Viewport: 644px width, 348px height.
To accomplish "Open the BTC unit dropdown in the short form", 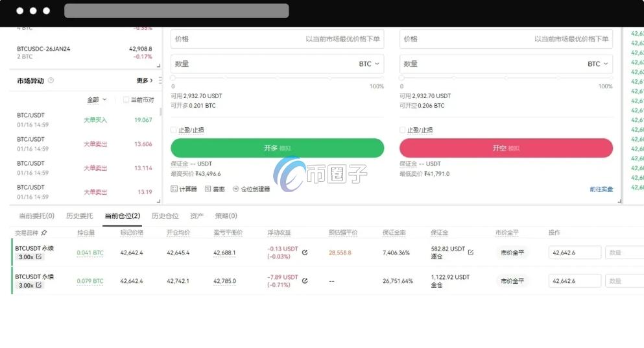I will (x=597, y=64).
